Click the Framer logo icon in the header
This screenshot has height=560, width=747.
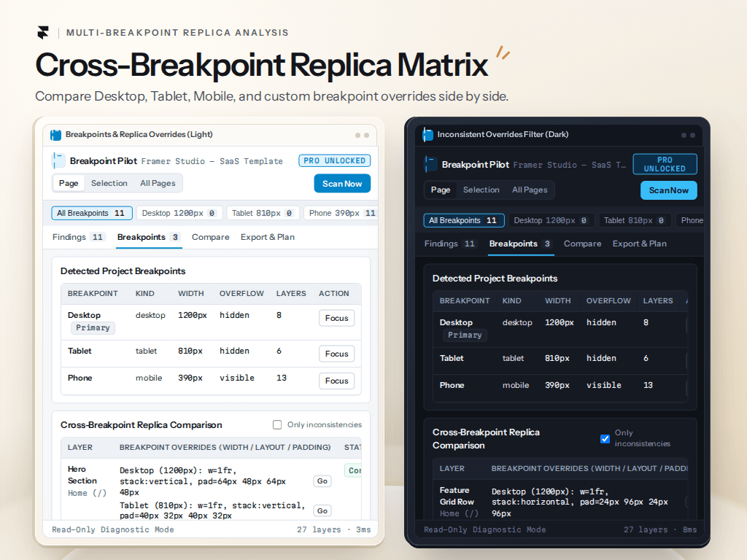43,32
